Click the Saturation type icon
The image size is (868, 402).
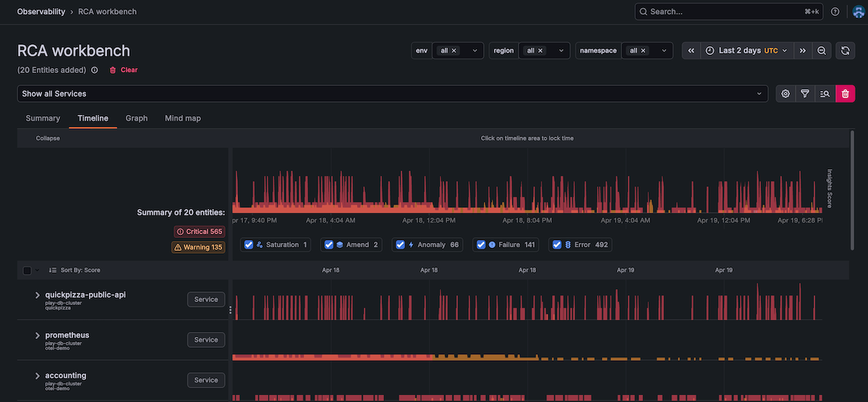pos(260,245)
